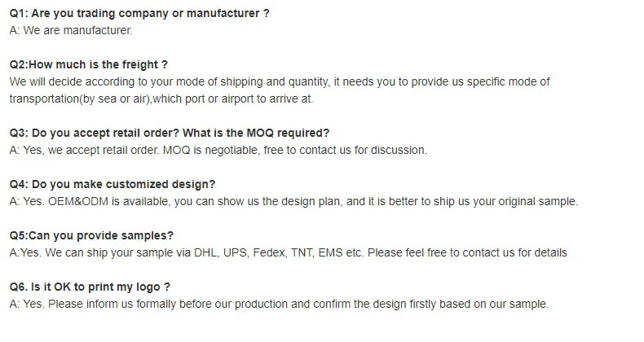Click the text "TNT, EMS etc."
The image size is (644, 342).
point(326,253)
